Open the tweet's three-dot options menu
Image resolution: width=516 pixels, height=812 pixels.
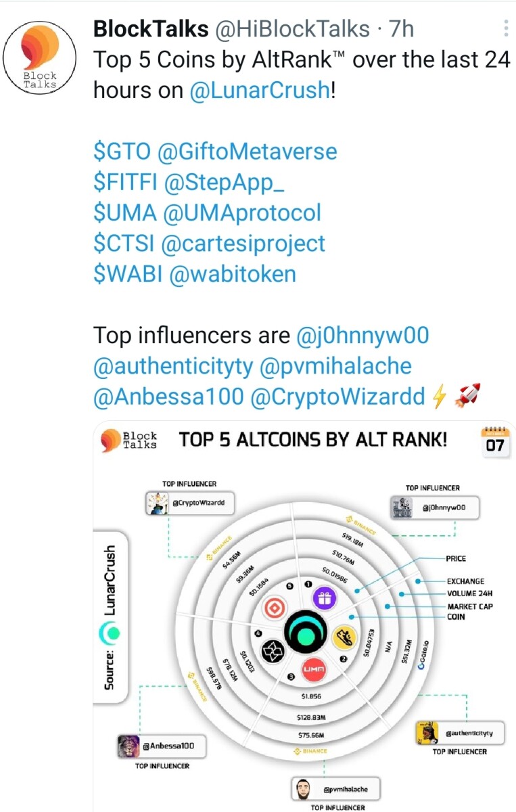(507, 29)
